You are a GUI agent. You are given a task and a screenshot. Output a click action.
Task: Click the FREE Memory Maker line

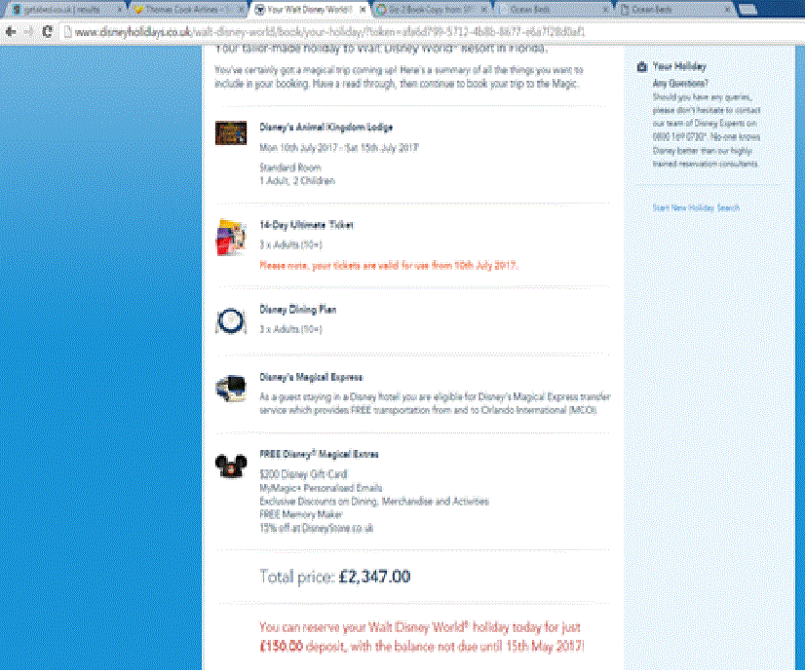coord(301,514)
